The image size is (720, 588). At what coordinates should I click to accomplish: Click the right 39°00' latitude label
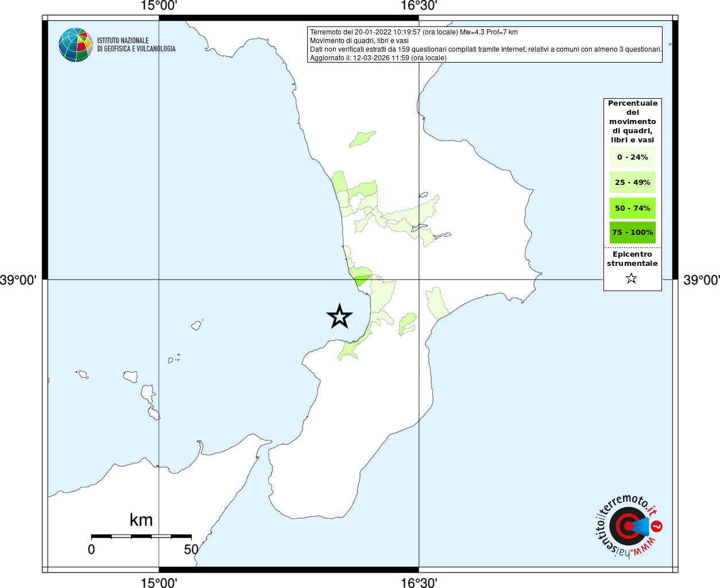tap(701, 280)
